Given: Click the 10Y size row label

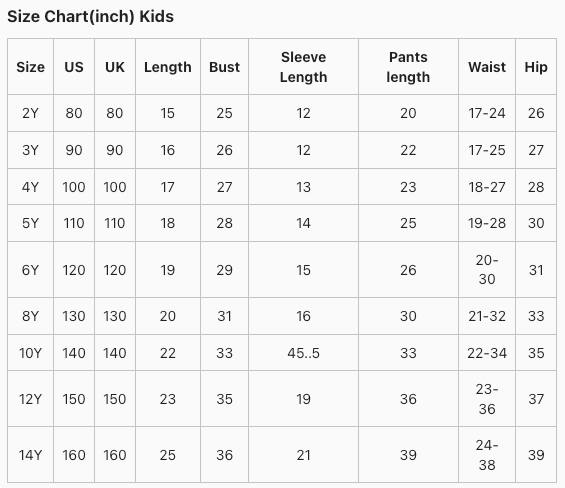Looking at the screenshot, I should [x=30, y=353].
